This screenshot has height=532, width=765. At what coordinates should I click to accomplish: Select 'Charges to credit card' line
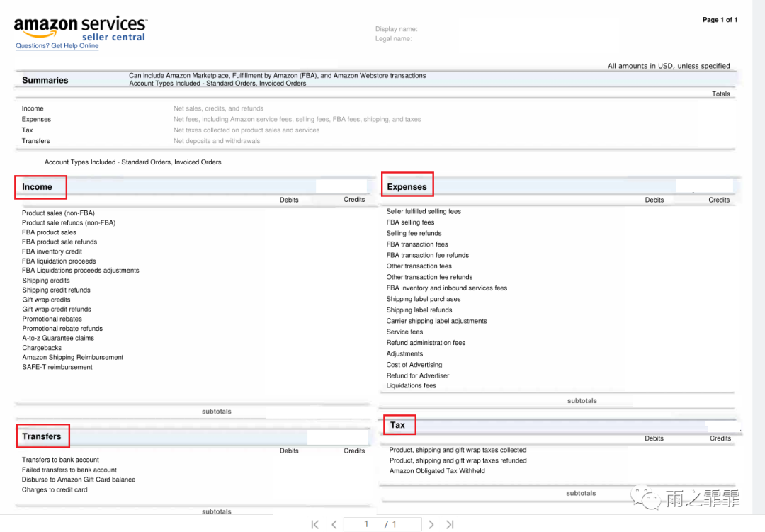click(x=55, y=489)
